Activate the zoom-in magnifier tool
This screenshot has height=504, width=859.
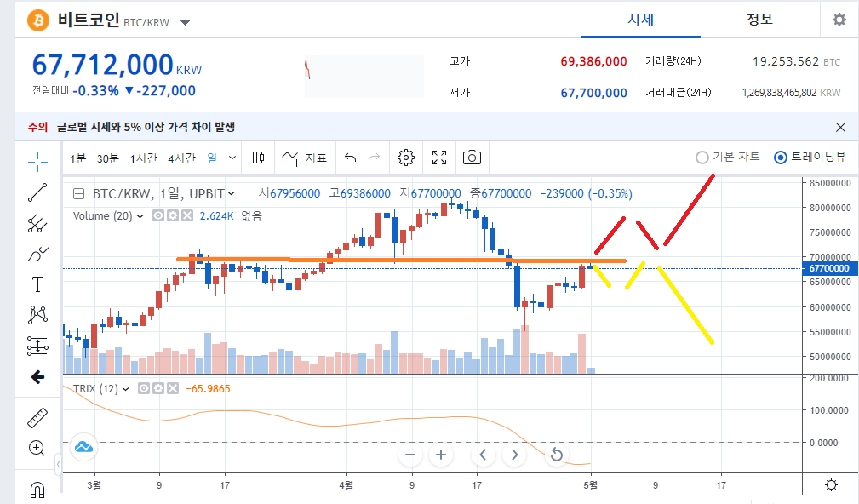[37, 448]
